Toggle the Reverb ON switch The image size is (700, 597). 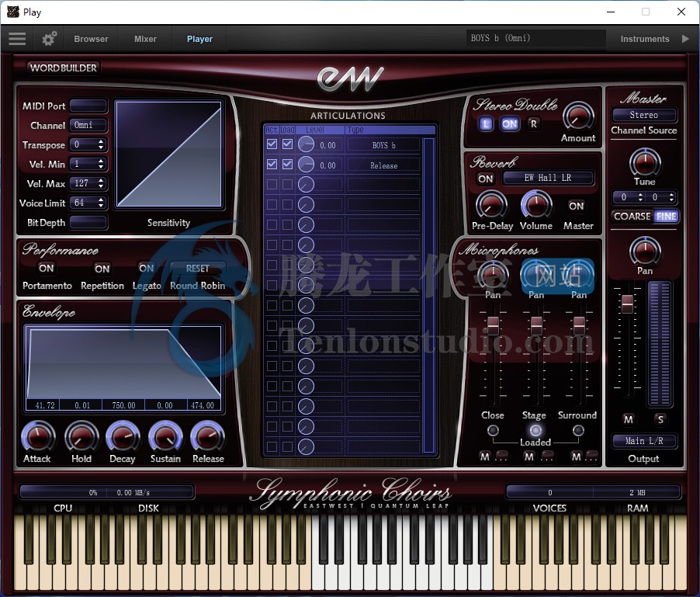click(x=486, y=179)
